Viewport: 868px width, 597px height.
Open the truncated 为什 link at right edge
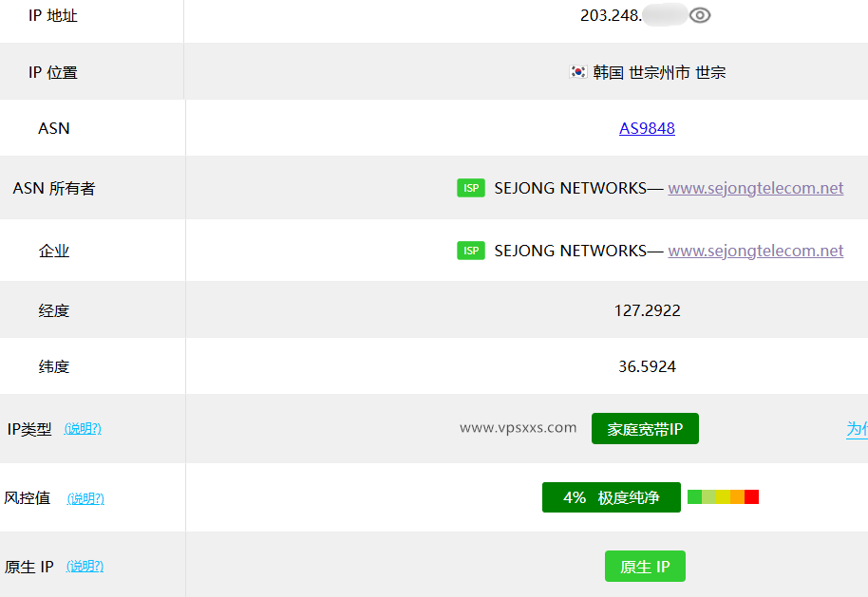tap(858, 428)
